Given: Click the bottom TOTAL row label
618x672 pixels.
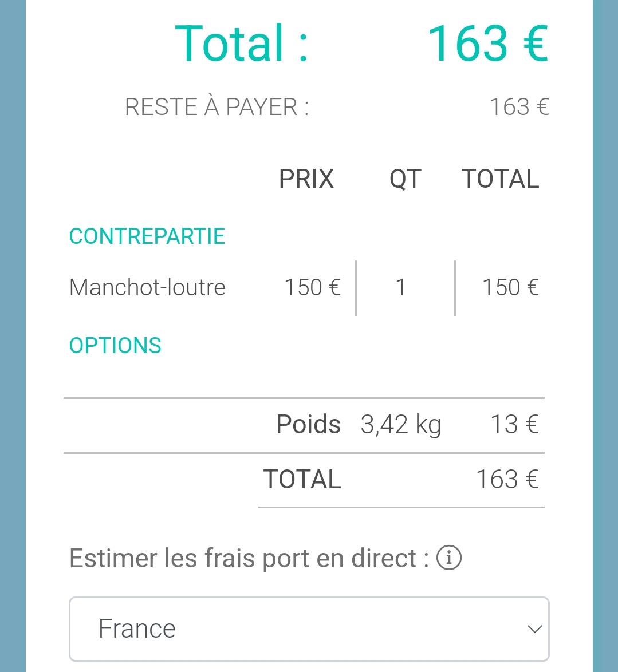Looking at the screenshot, I should (302, 480).
